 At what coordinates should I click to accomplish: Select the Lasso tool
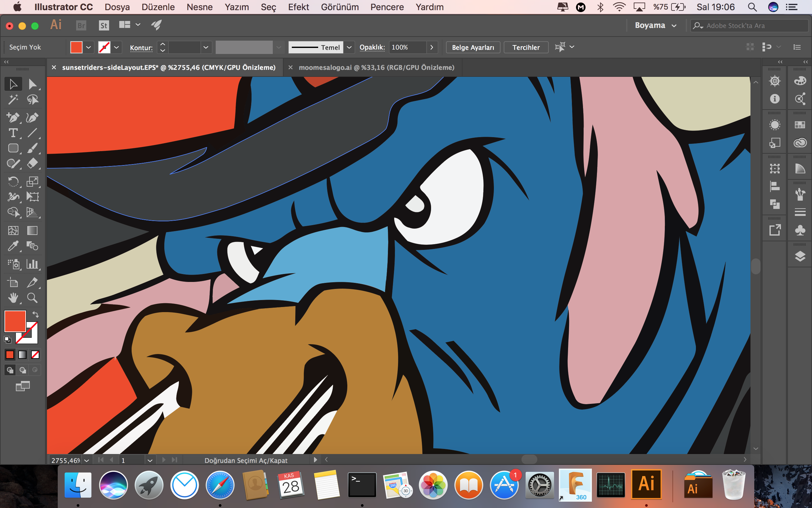32,100
